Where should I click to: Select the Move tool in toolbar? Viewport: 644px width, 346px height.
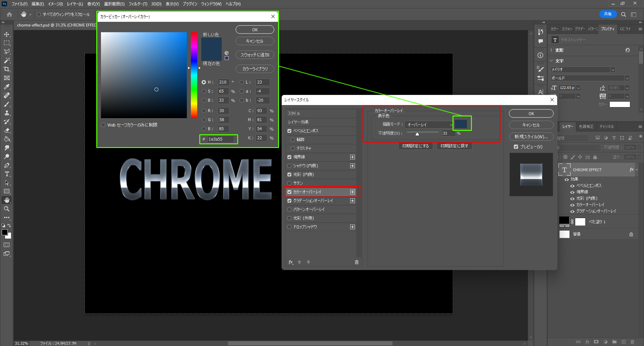pyautogui.click(x=7, y=34)
